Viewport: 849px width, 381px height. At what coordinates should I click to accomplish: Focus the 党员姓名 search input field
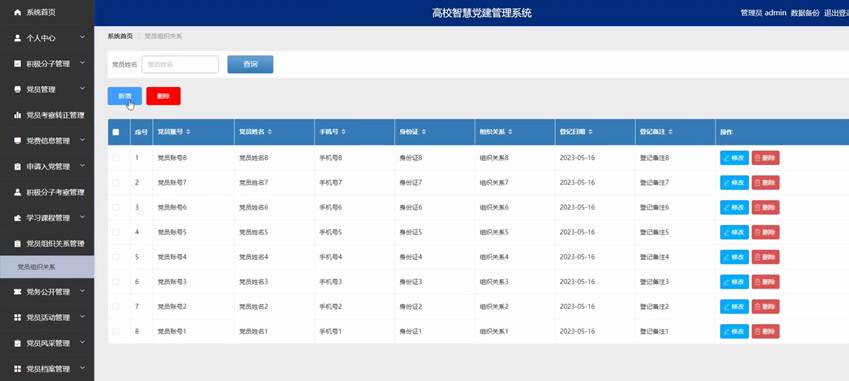pyautogui.click(x=180, y=64)
